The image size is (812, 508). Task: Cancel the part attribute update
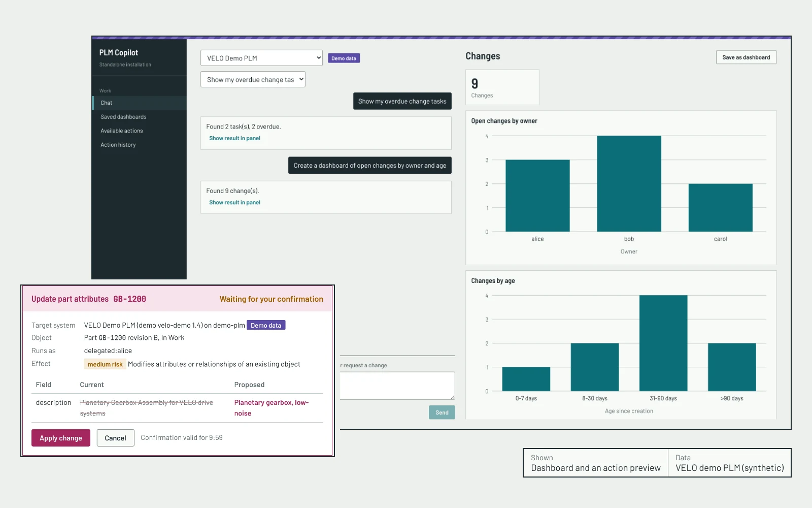pos(115,438)
